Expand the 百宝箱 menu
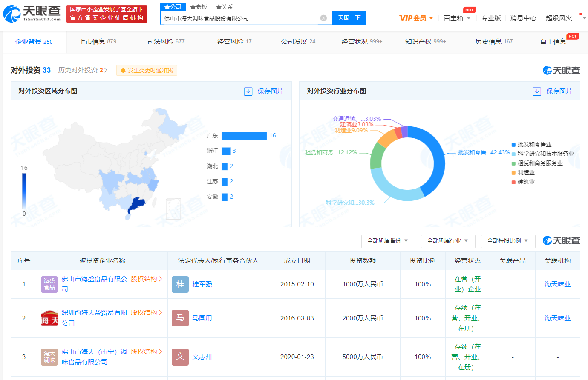588x380 pixels. (457, 18)
